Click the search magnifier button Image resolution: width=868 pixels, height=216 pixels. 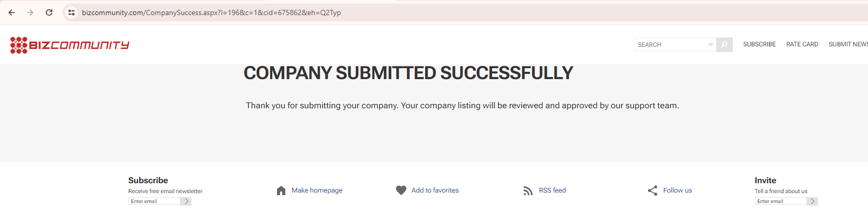point(724,45)
